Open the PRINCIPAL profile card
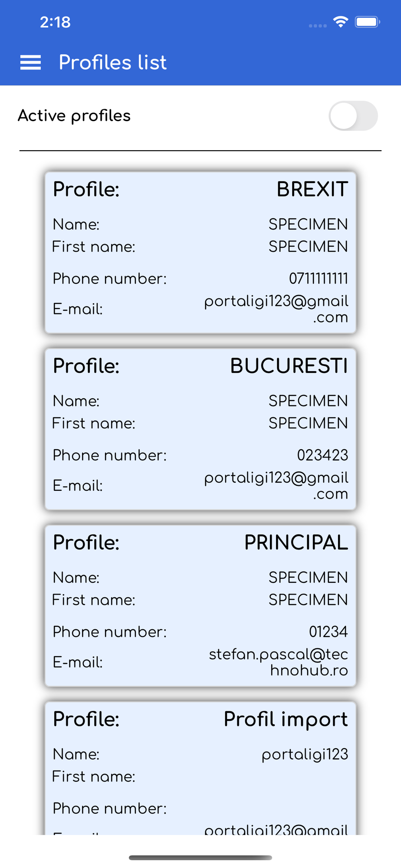Image resolution: width=401 pixels, height=868 pixels. [200, 605]
